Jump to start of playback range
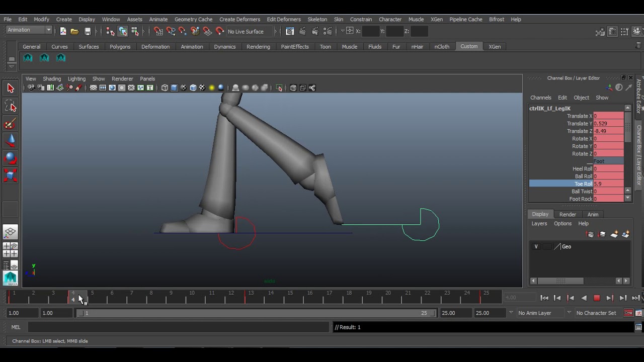Screen dimensions: 644x362 (x=544, y=298)
